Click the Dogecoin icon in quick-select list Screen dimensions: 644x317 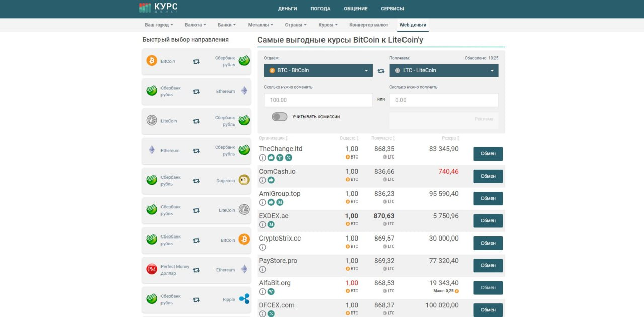[244, 180]
